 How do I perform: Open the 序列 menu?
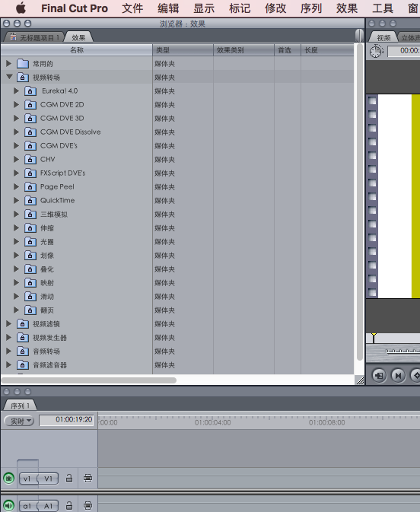(311, 8)
